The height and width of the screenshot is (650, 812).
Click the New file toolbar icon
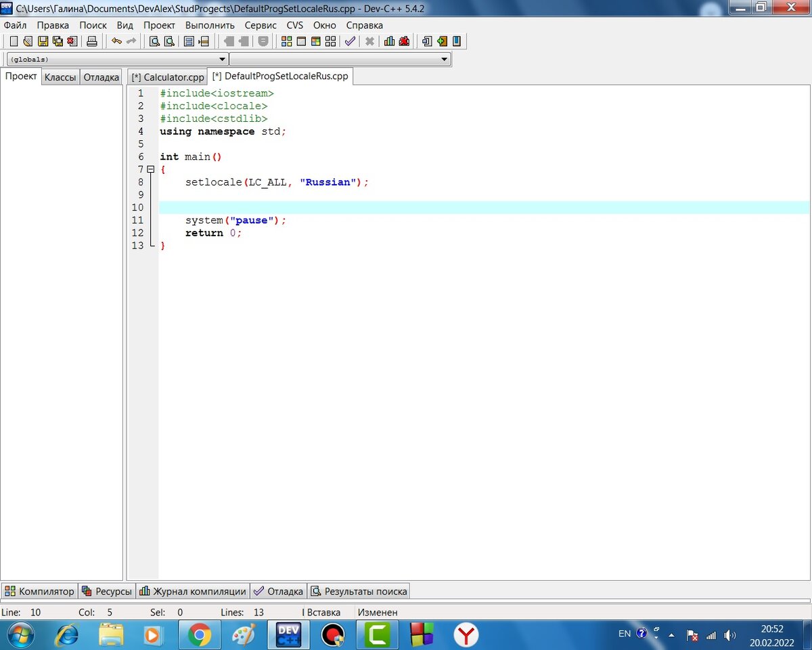pos(14,41)
